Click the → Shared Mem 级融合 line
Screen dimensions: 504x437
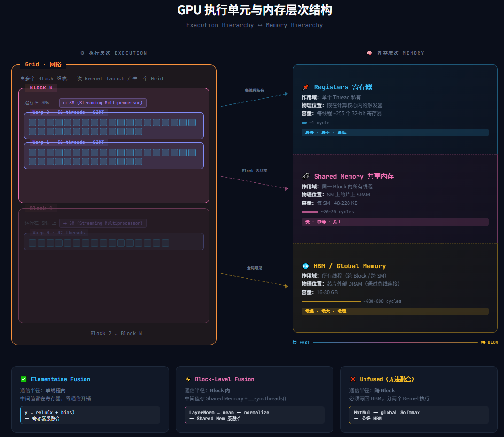point(215,419)
